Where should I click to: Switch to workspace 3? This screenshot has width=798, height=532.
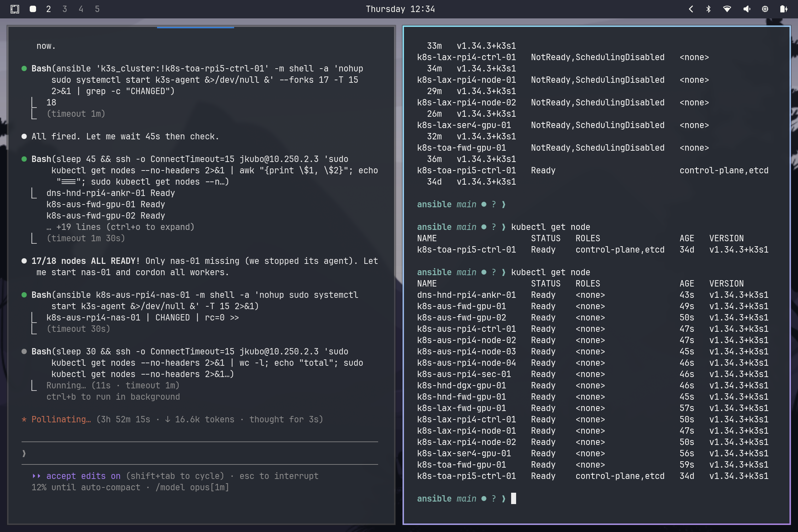65,9
